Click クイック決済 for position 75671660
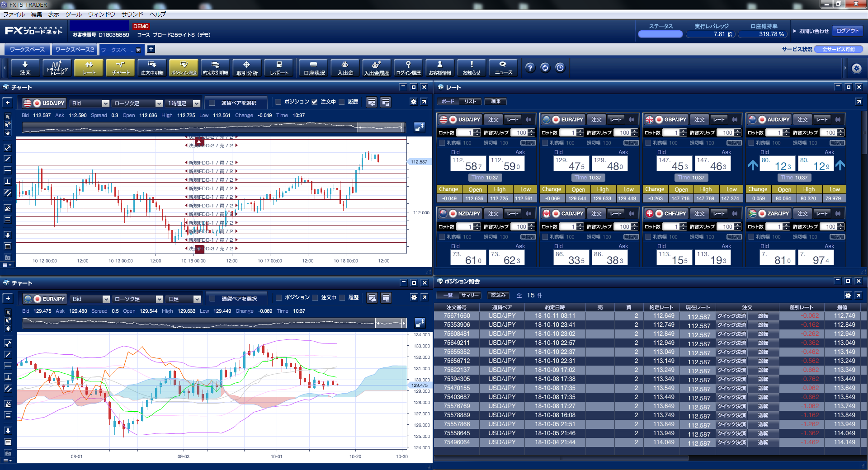The height and width of the screenshot is (470, 868). pyautogui.click(x=731, y=316)
